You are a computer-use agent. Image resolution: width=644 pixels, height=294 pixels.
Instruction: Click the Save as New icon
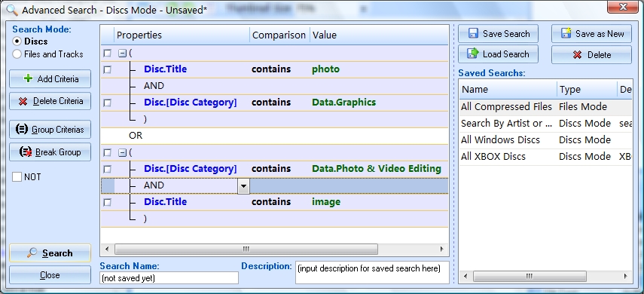566,33
